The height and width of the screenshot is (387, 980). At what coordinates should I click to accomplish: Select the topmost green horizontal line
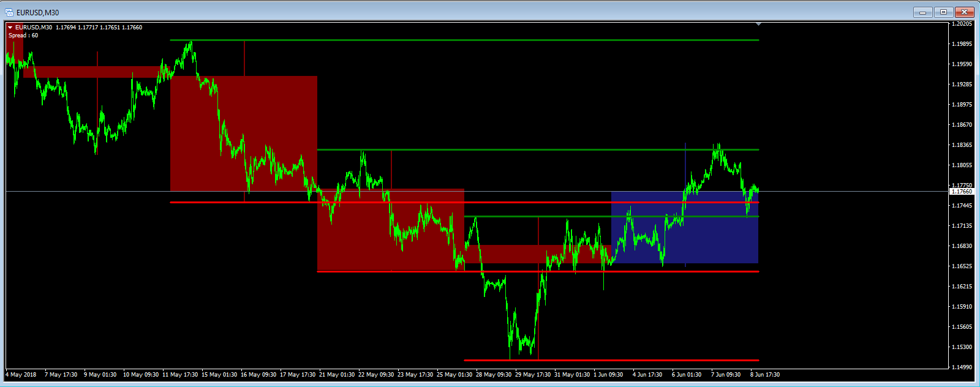[x=464, y=40]
